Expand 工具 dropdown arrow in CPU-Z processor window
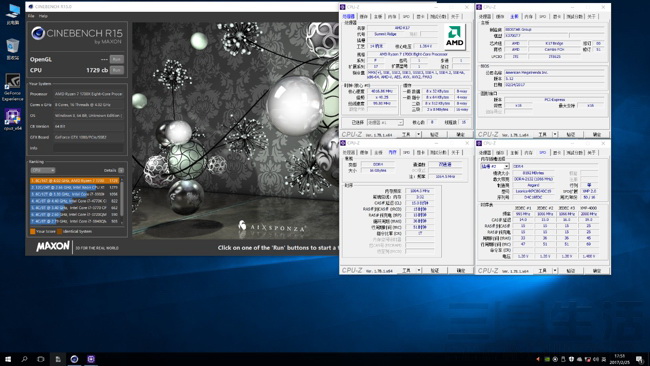Image resolution: width=650 pixels, height=366 pixels. coord(419,134)
